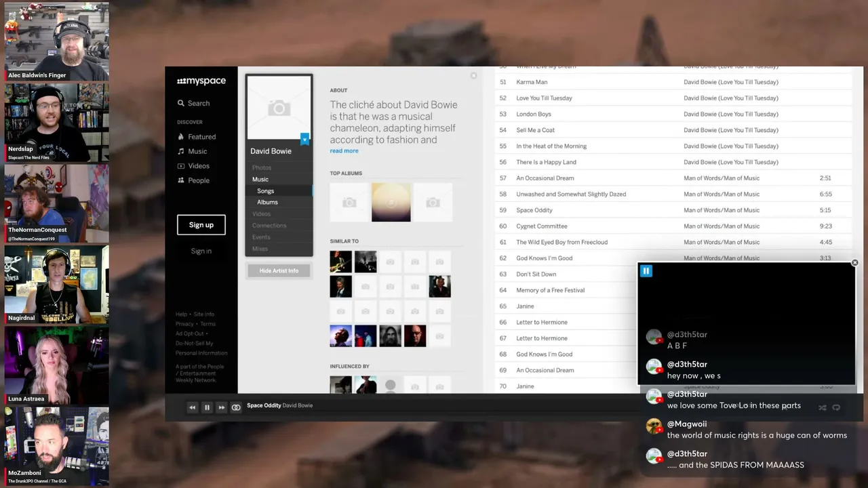Open Music in the Discover sidebar

(x=192, y=151)
